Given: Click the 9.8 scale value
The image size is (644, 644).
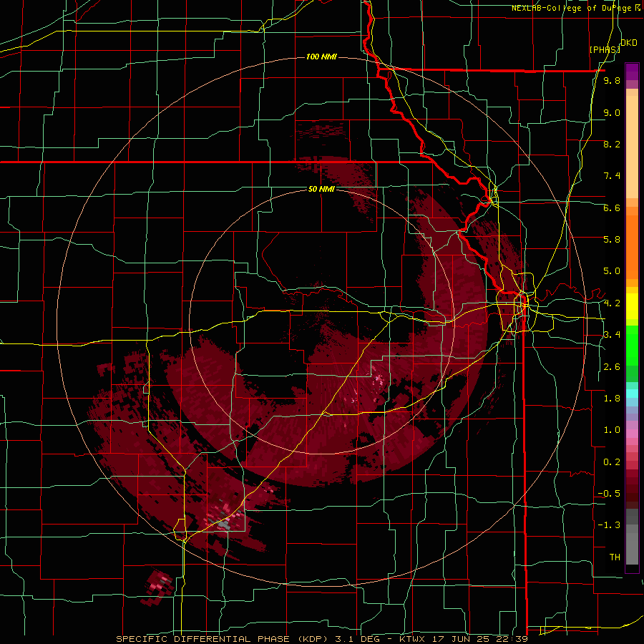Looking at the screenshot, I should point(612,80).
